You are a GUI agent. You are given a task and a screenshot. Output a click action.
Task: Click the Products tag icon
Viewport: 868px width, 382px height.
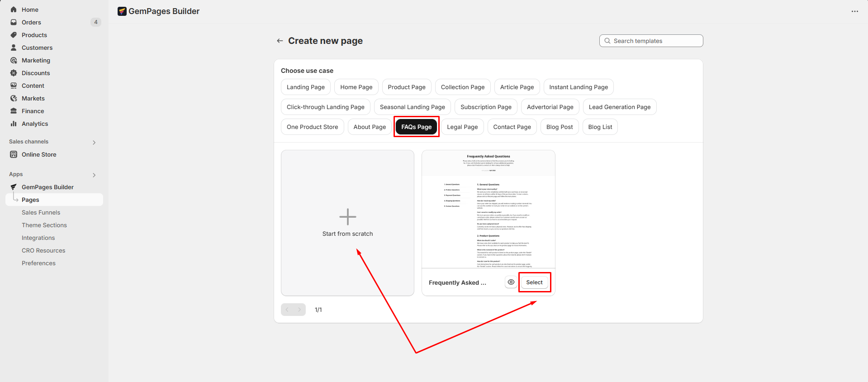pos(14,35)
